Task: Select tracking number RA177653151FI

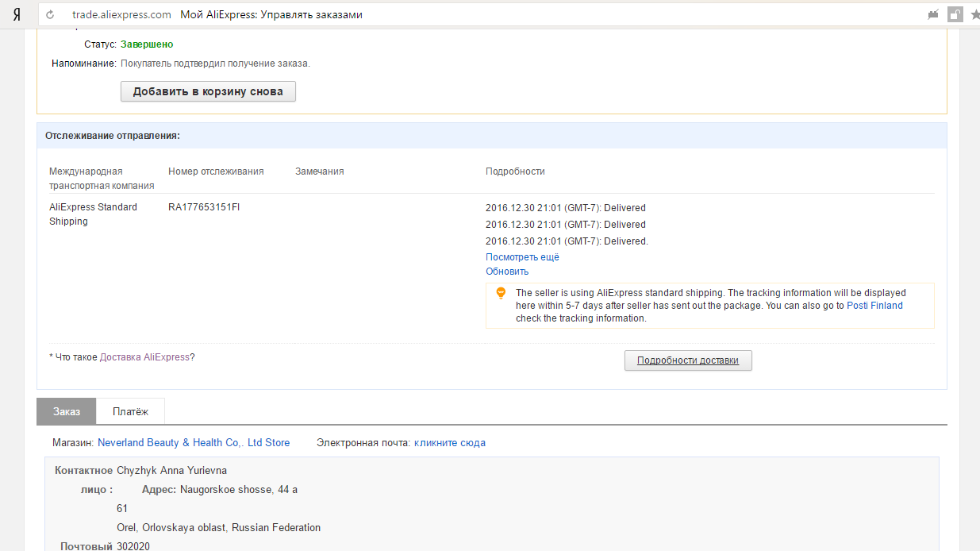Action: coord(204,207)
